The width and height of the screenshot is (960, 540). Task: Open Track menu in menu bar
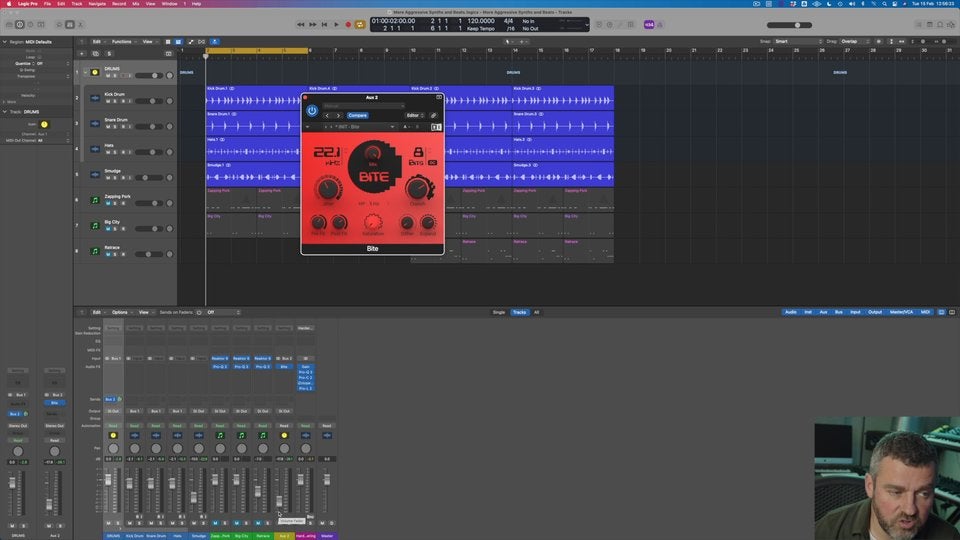click(77, 4)
